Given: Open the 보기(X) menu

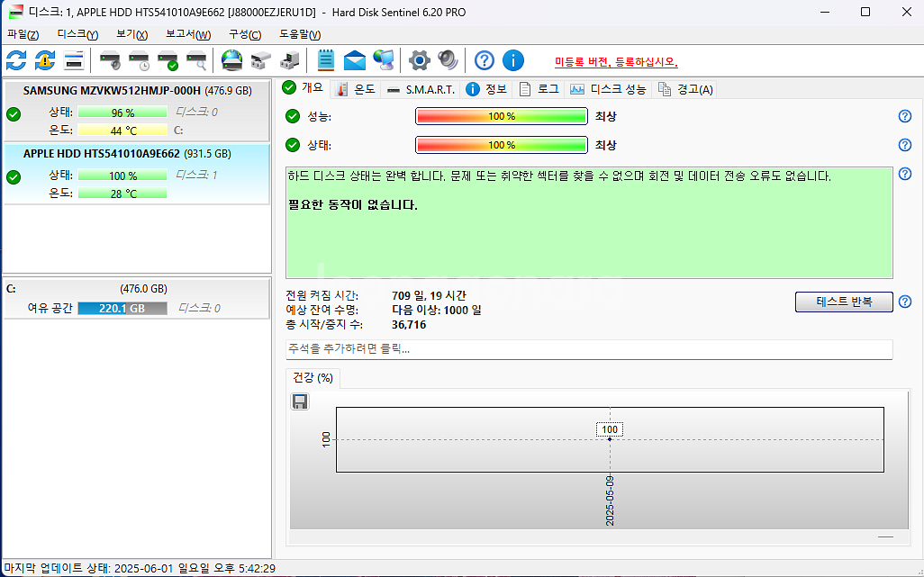Looking at the screenshot, I should point(132,35).
